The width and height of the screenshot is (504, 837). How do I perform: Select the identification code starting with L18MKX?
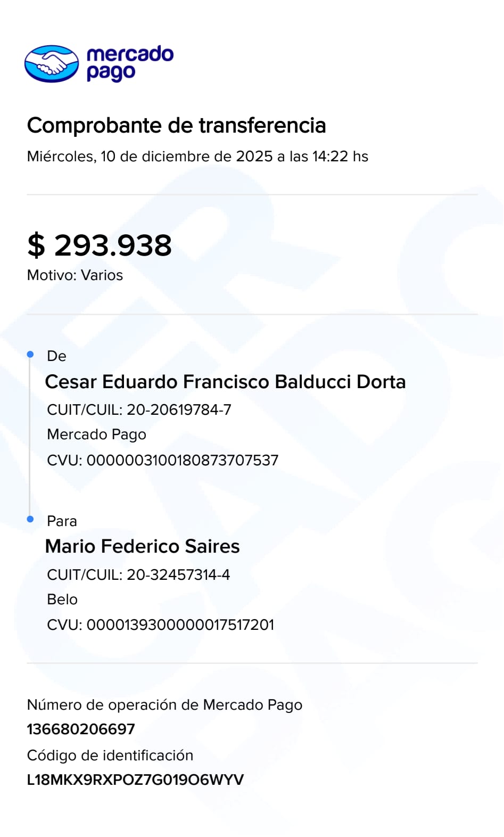[135, 779]
